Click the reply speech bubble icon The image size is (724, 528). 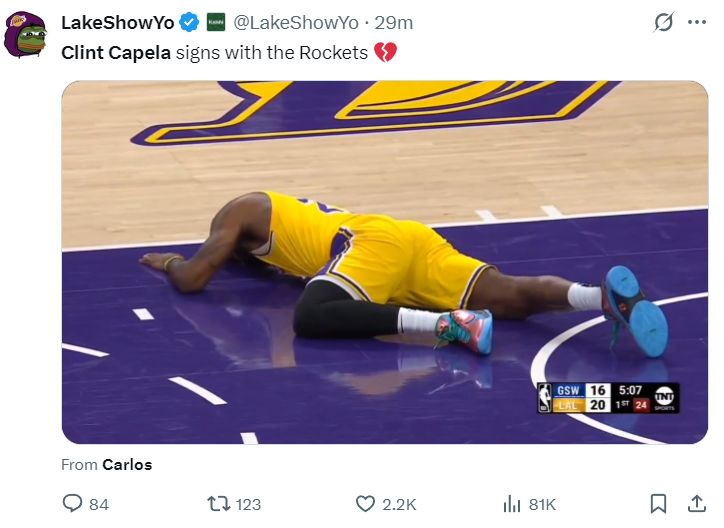[x=73, y=504]
